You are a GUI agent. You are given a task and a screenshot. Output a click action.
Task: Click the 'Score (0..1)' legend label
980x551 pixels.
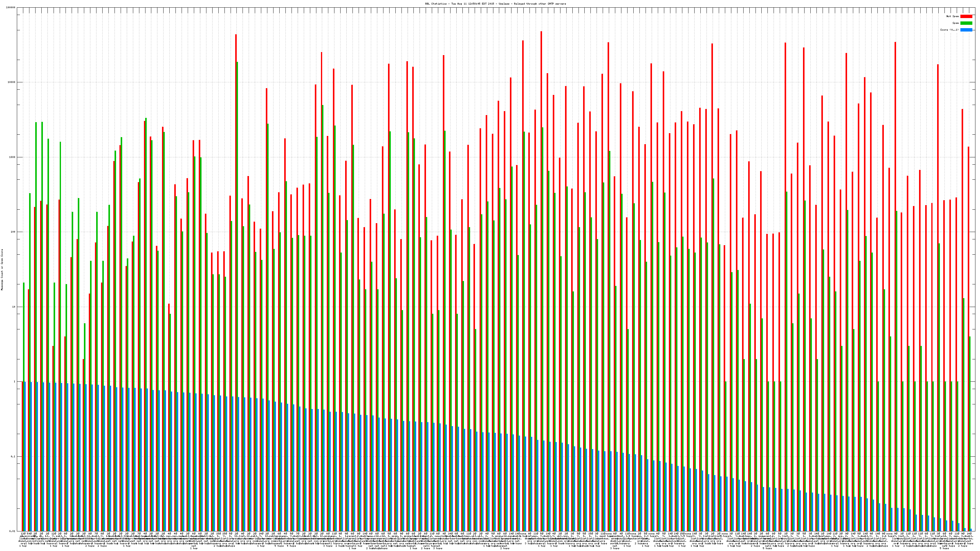(949, 30)
